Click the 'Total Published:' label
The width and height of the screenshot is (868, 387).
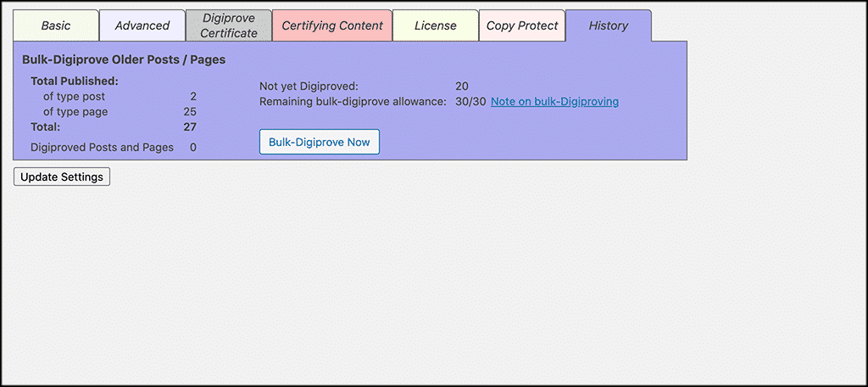[75, 81]
